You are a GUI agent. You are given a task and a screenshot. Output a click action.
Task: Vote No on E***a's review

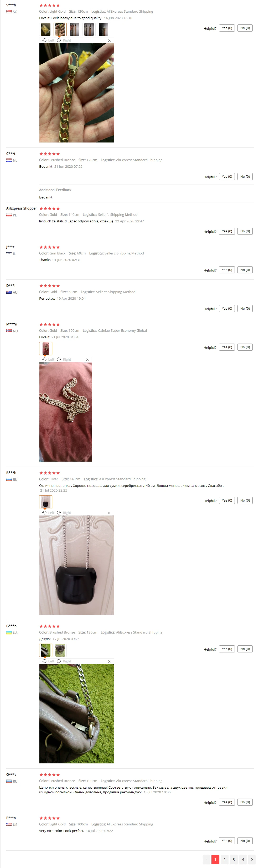[x=245, y=841]
